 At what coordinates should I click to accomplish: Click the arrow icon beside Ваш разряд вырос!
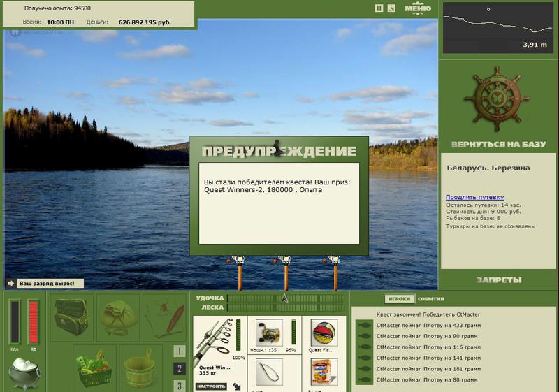(x=10, y=284)
